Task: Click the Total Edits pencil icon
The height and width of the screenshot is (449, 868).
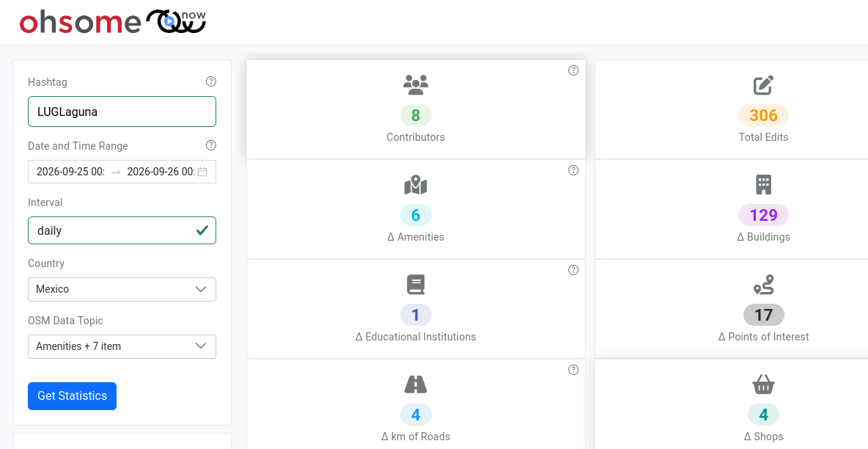Action: tap(763, 85)
